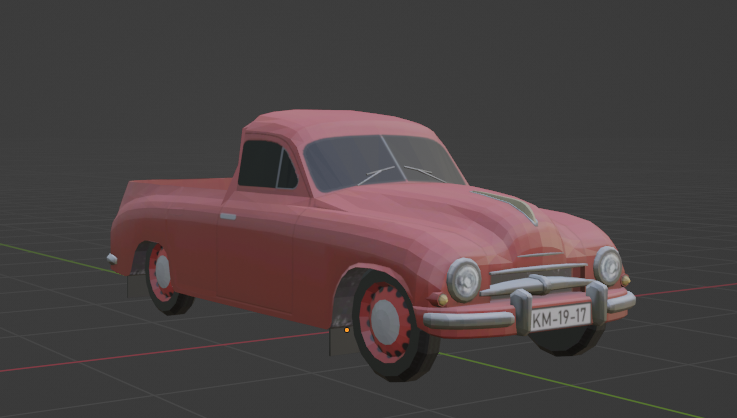Select the small rear bumper tip
This screenshot has height=418, width=737.
[112, 259]
